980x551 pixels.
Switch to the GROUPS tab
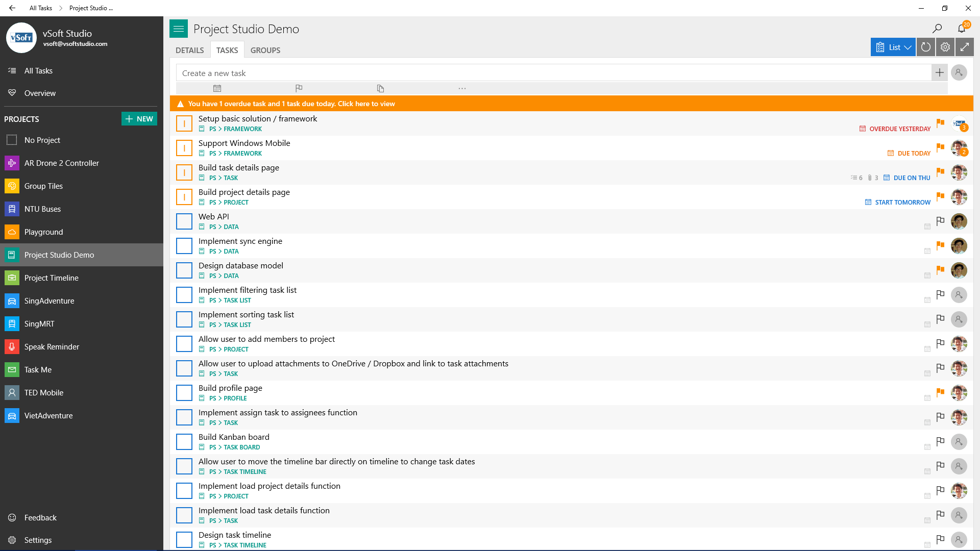265,50
